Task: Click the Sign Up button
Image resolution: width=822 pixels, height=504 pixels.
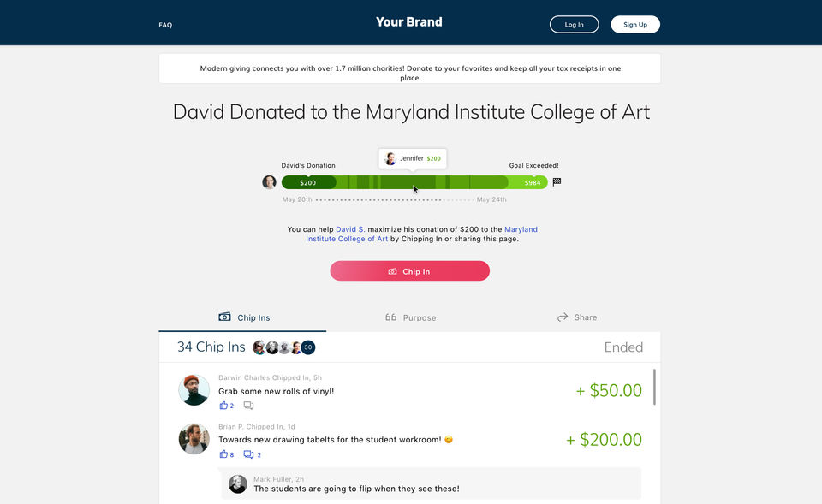Action: 634,25
